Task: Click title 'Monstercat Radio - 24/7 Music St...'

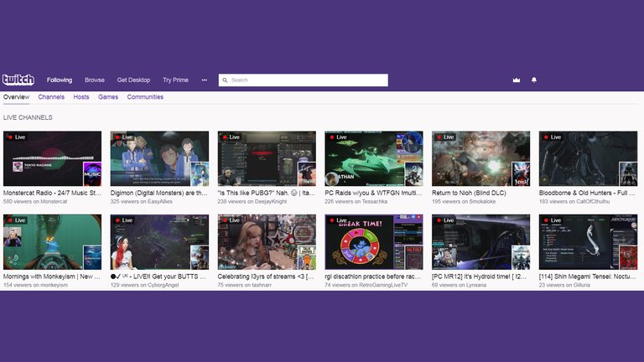Action: 52,193
